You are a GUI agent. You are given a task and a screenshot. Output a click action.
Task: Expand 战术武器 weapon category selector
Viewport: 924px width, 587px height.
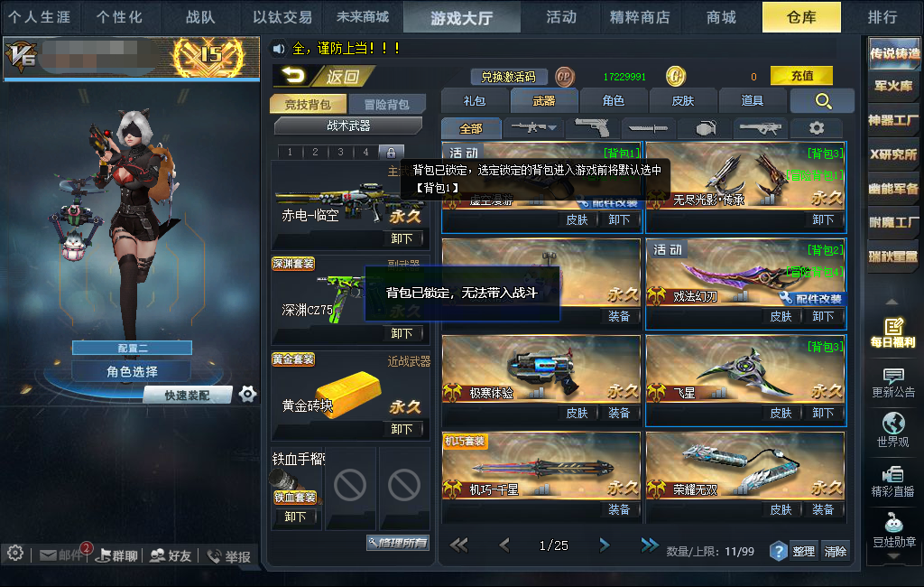point(348,126)
